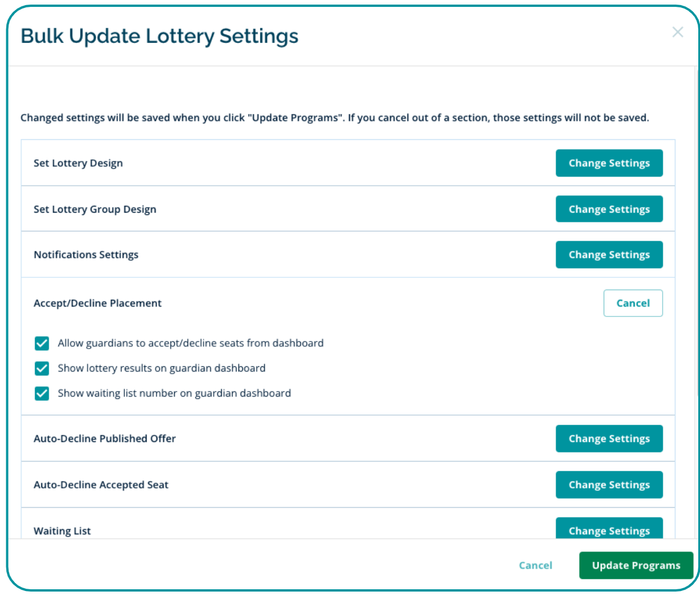The image size is (700, 595).
Task: Click the Waiting List row label
Action: pyautogui.click(x=62, y=531)
